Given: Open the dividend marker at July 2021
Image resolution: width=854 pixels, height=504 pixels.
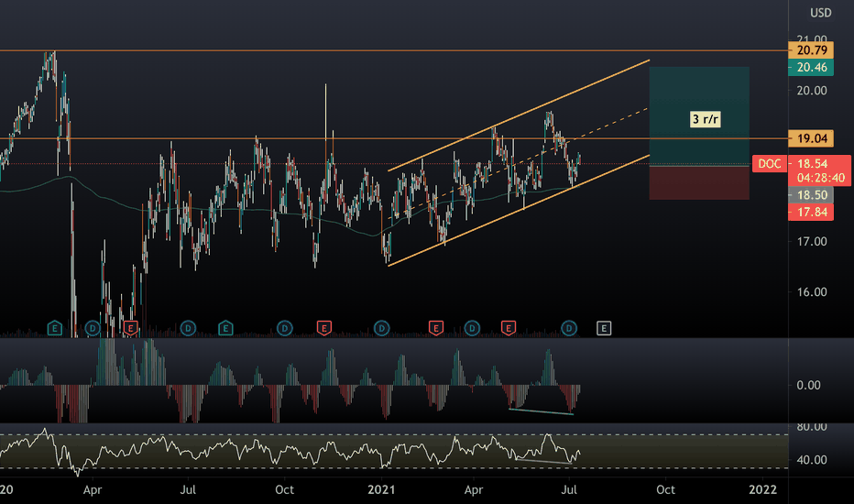Looking at the screenshot, I should tap(569, 328).
